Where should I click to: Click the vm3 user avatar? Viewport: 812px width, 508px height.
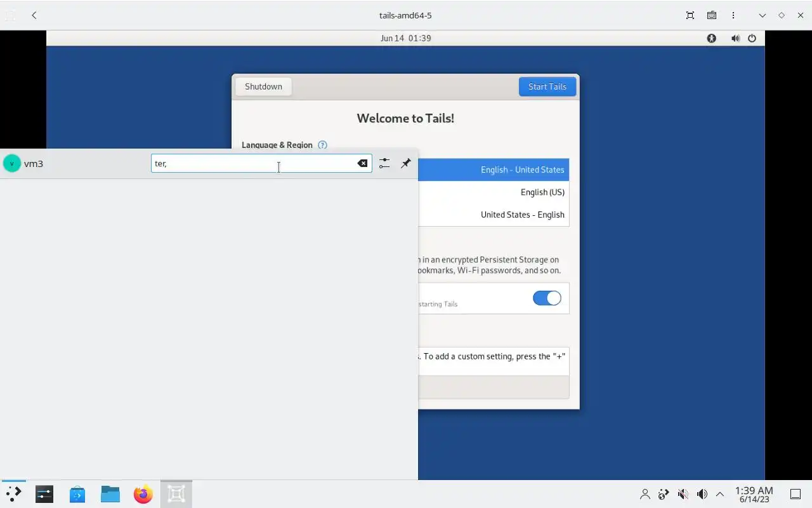point(12,163)
